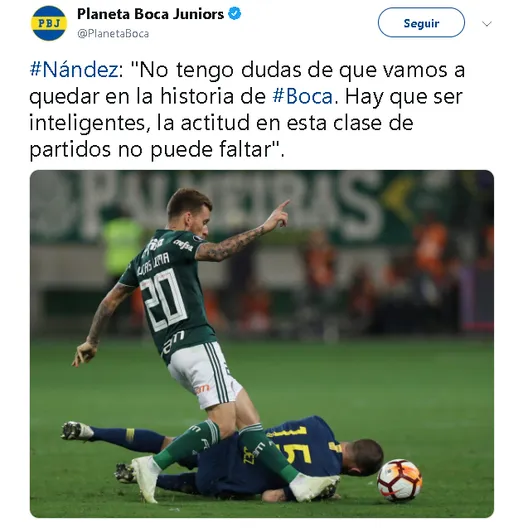The height and width of the screenshot is (529, 523).
Task: Open the PBJ profile avatar
Action: tap(49, 23)
